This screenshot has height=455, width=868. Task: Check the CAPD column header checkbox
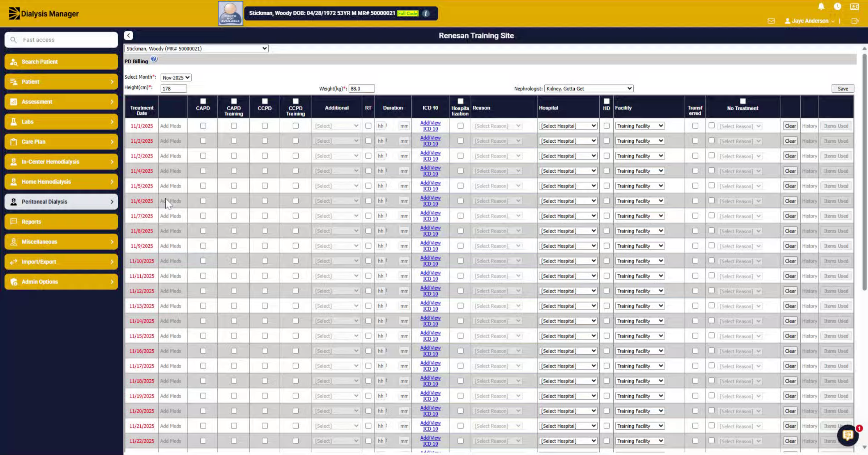point(203,101)
